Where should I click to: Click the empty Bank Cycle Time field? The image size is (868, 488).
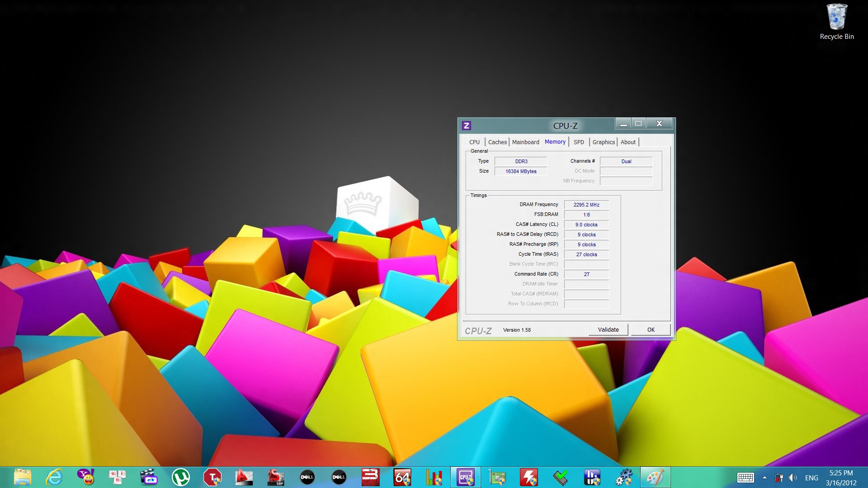click(x=586, y=264)
